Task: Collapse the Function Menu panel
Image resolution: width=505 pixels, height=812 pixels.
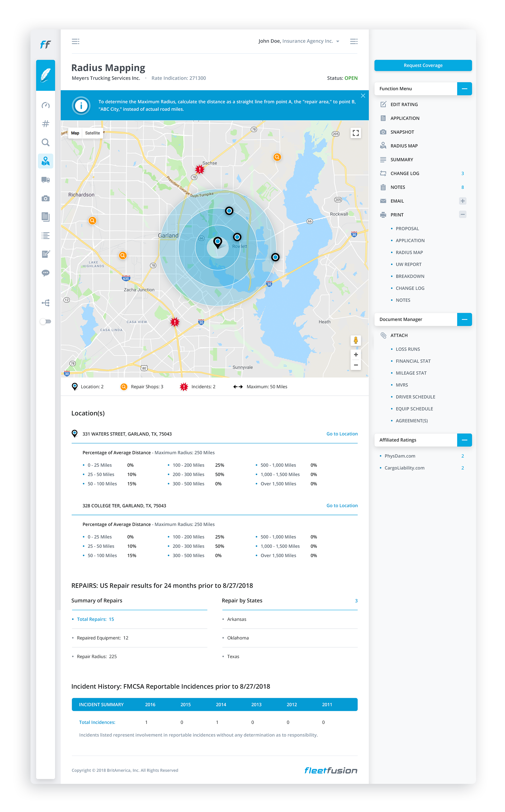Action: coord(464,88)
